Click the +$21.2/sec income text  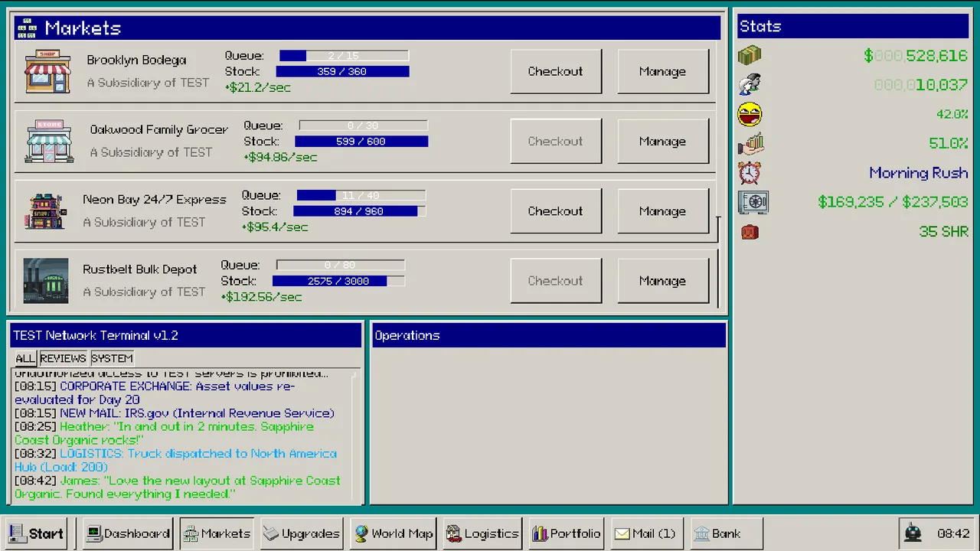click(258, 87)
